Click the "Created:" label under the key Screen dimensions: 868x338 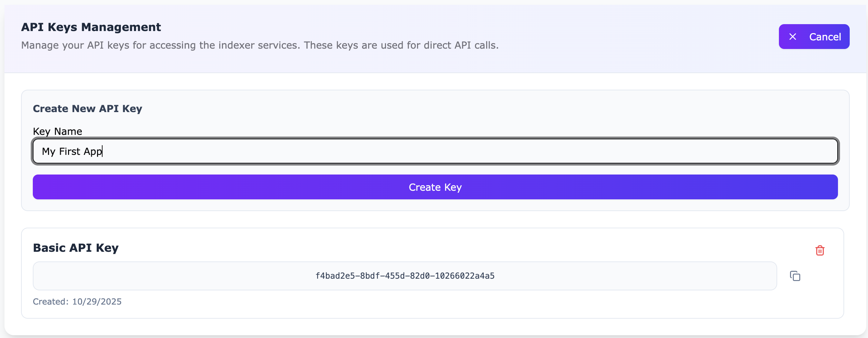pyautogui.click(x=51, y=301)
